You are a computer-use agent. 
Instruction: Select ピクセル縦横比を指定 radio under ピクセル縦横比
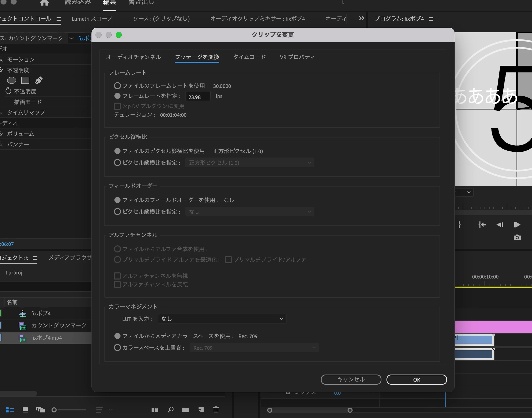(117, 162)
